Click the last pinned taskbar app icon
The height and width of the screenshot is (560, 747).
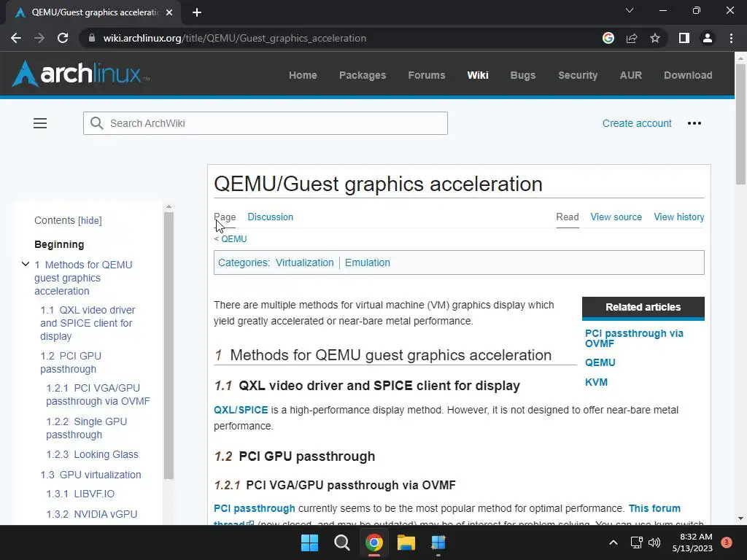[x=438, y=542]
